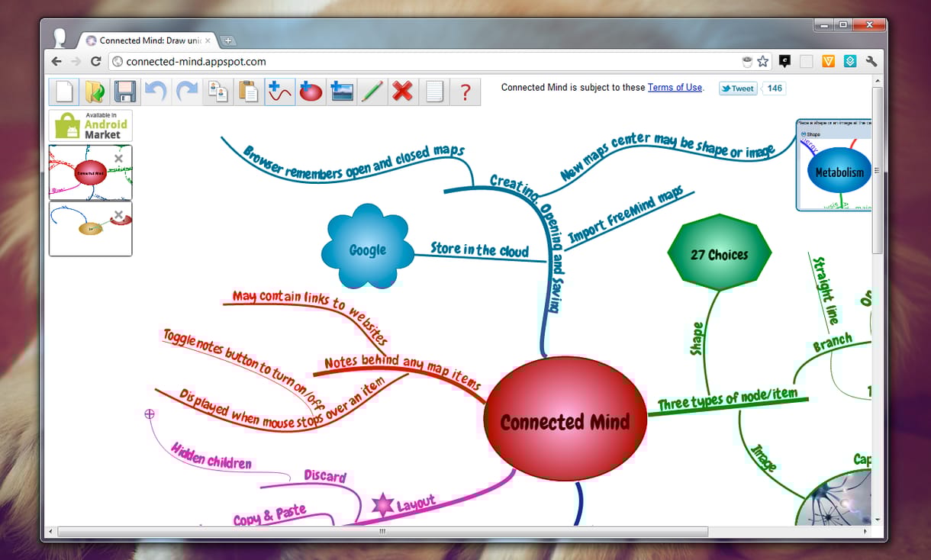Toggle notes with the notepad icon

pos(434,92)
